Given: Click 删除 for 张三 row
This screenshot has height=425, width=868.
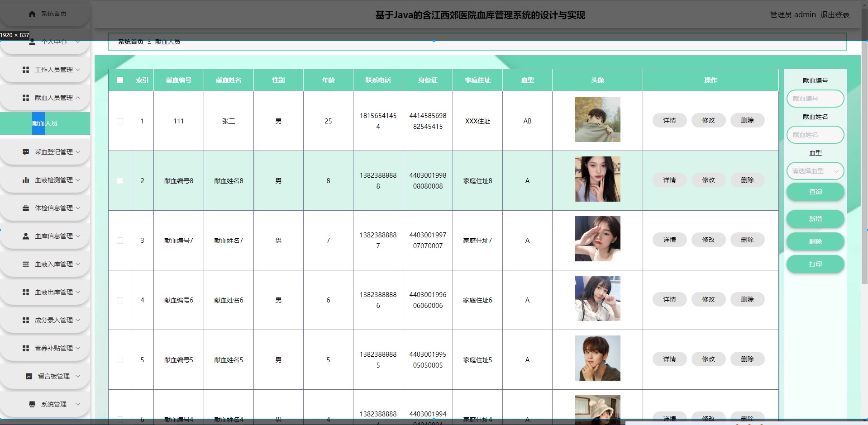Looking at the screenshot, I should pos(747,120).
